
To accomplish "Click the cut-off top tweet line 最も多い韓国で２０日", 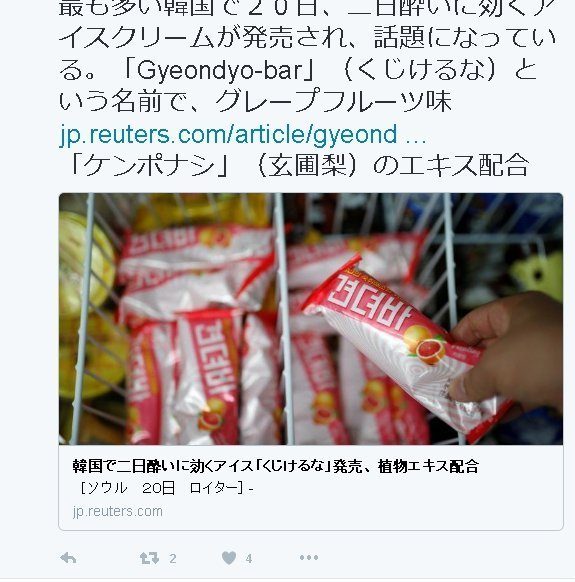I will pos(307,8).
